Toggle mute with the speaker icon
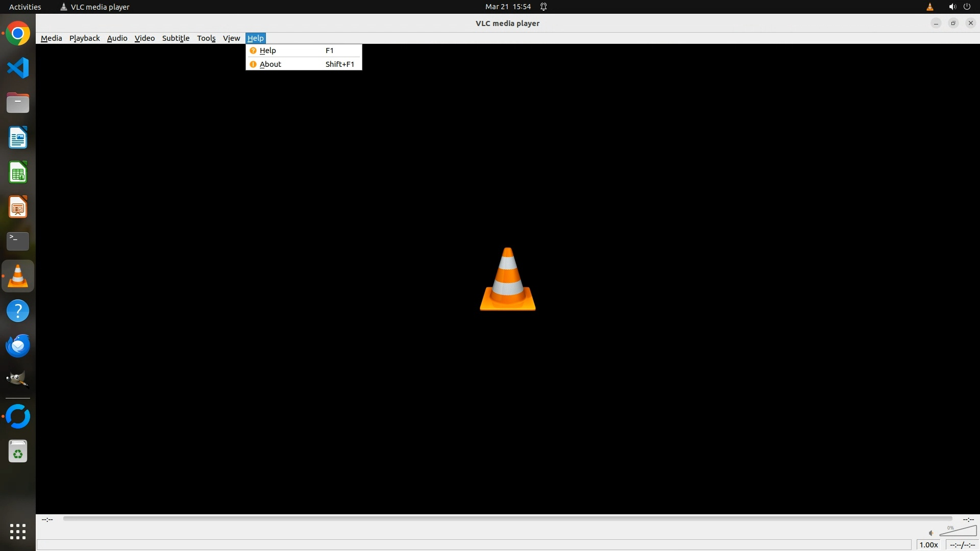 coord(930,533)
